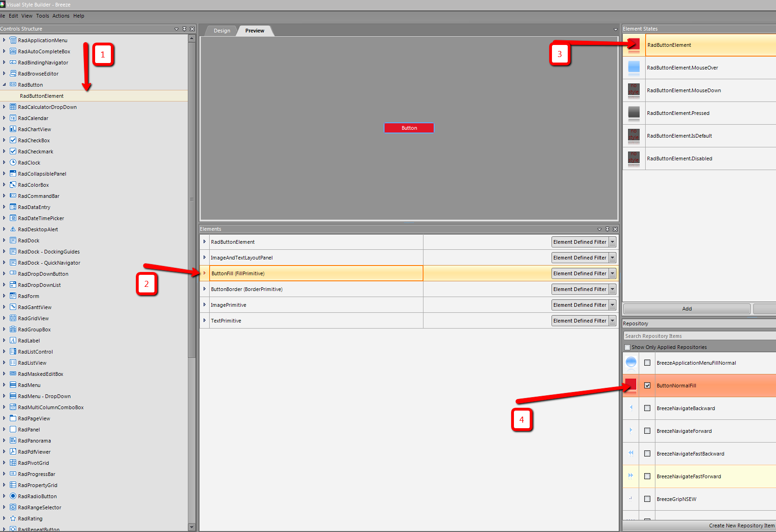Click the RadDesktopAlert control icon
The height and width of the screenshot is (532, 776).
point(13,229)
